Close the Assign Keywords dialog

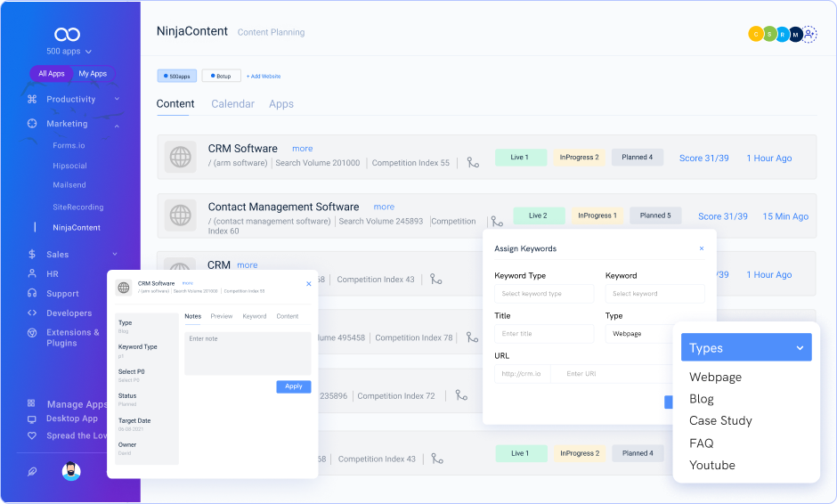[x=701, y=249]
